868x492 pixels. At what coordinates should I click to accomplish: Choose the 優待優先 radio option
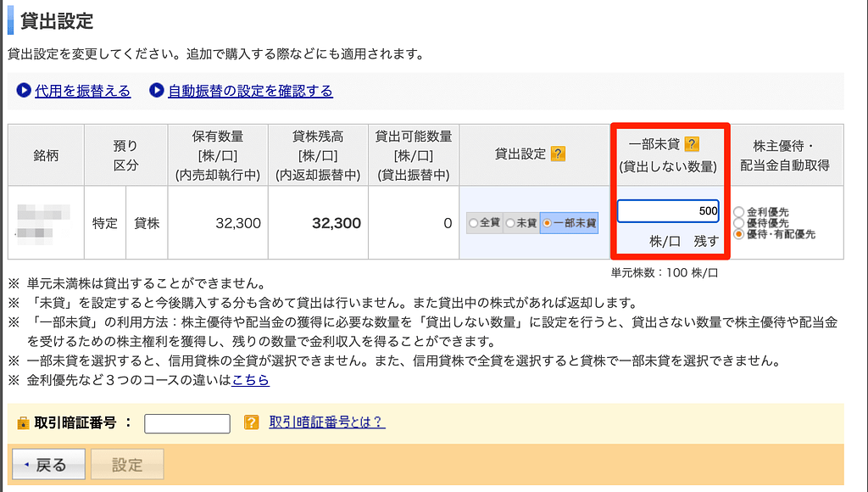(739, 223)
